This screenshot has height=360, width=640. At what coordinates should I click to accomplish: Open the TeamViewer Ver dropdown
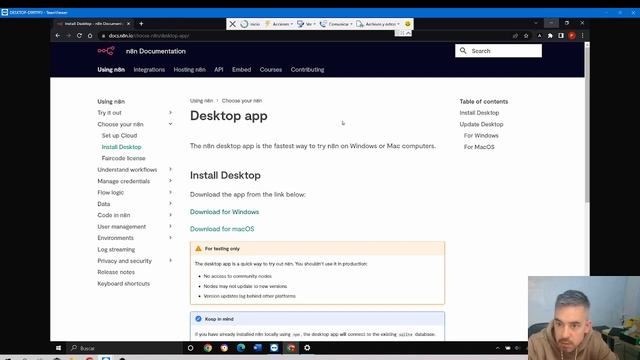(307, 24)
